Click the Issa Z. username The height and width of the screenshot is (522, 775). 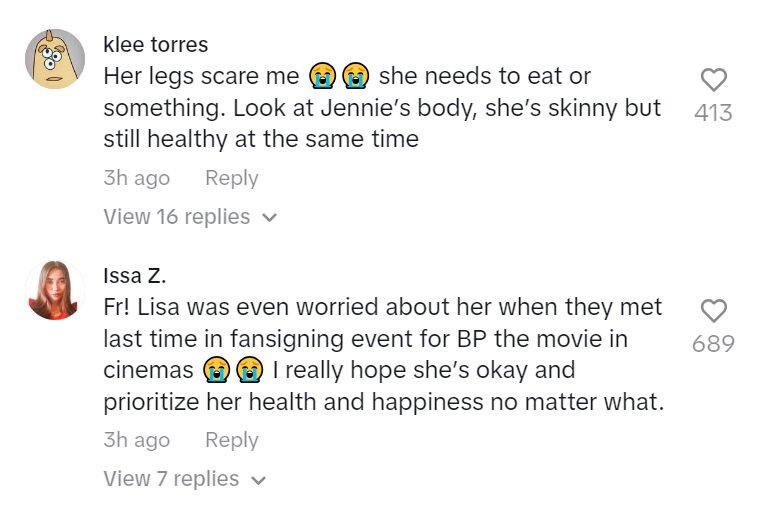135,275
